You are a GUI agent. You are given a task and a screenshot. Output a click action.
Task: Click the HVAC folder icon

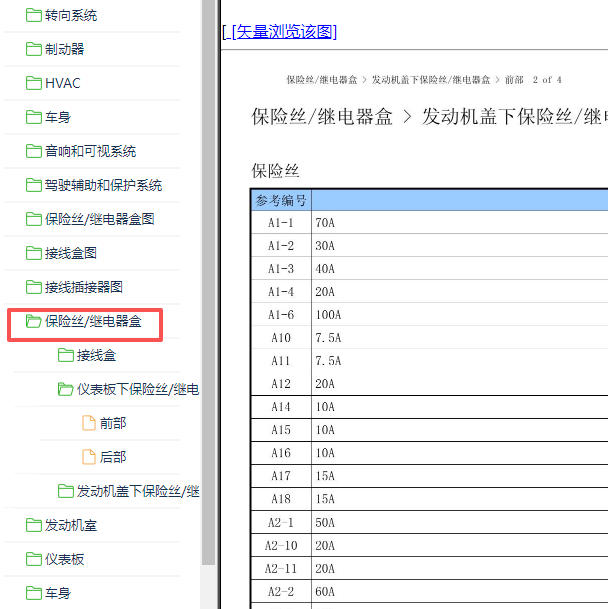(33, 83)
